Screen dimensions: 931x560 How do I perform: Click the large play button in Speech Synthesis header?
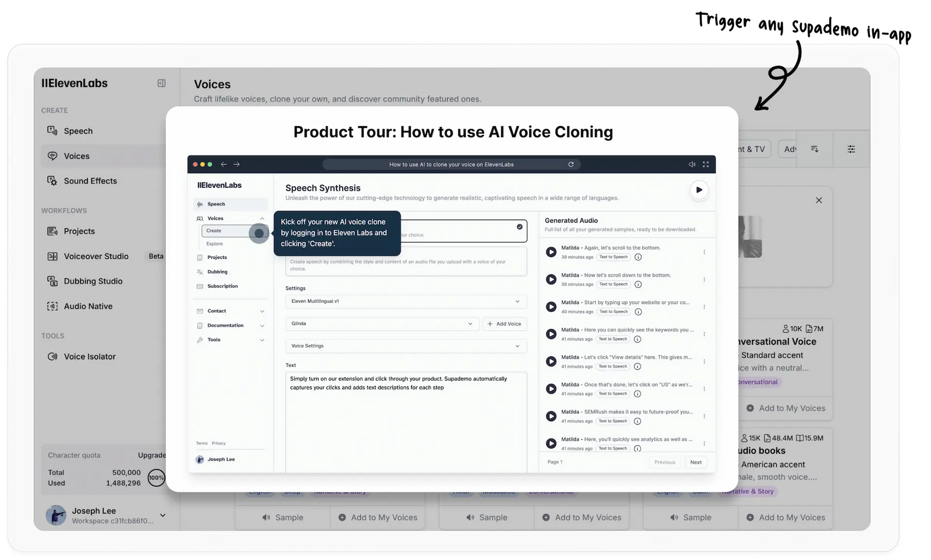coord(699,190)
